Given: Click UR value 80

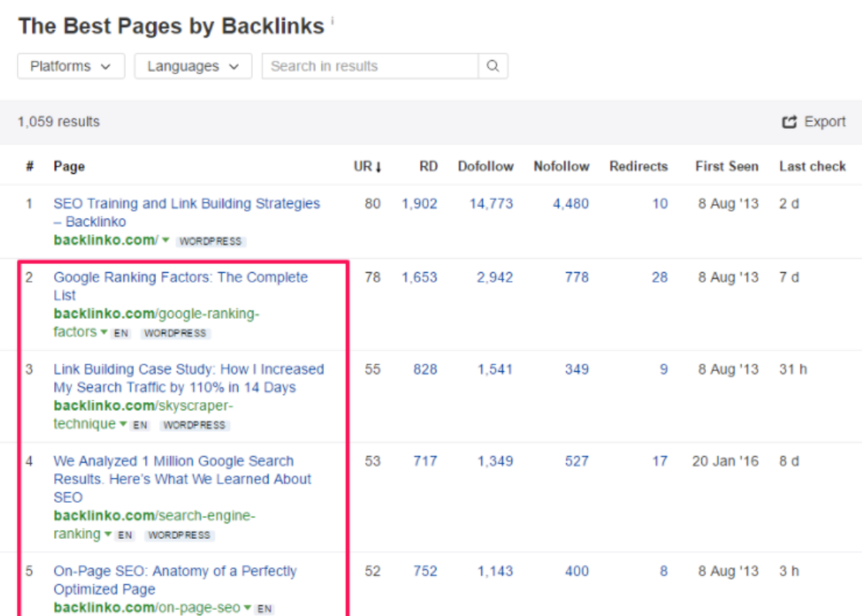Looking at the screenshot, I should click(x=373, y=204).
